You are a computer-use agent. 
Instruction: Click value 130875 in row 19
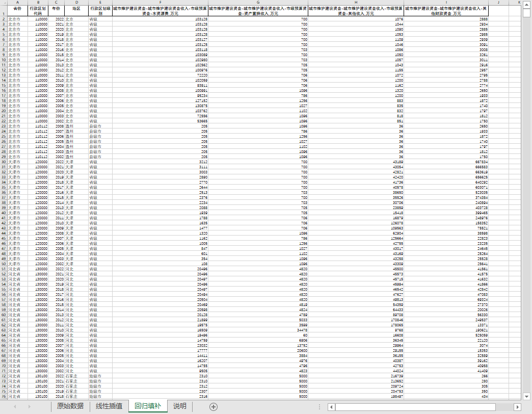click(x=160, y=106)
